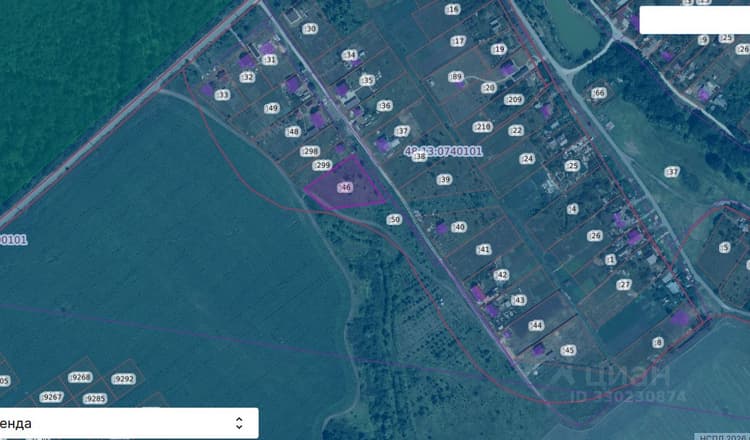Pick parcel label 38

tap(419, 156)
